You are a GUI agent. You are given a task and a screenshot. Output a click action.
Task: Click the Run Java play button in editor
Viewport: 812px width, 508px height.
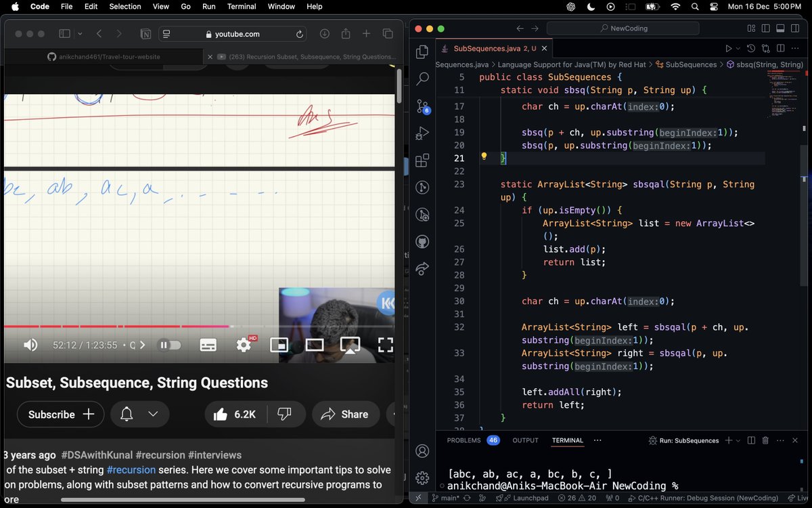coord(729,49)
